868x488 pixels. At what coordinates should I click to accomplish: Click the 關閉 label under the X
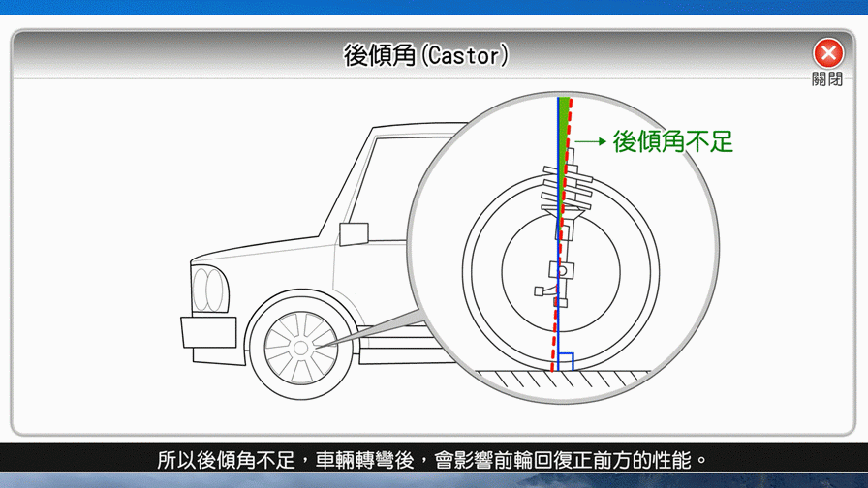point(827,78)
